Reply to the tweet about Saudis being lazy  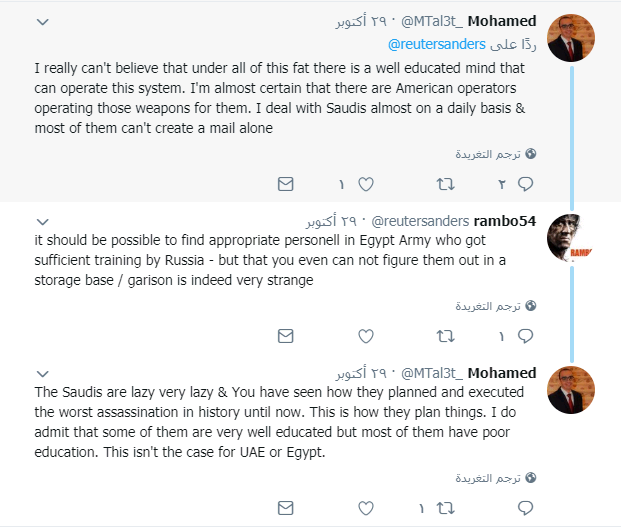point(525,507)
